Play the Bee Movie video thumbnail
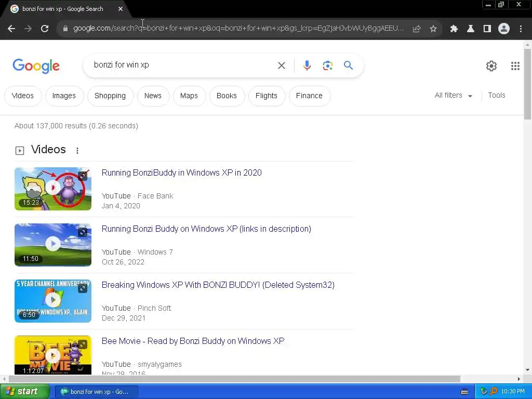This screenshot has height=399, width=532. tap(53, 355)
